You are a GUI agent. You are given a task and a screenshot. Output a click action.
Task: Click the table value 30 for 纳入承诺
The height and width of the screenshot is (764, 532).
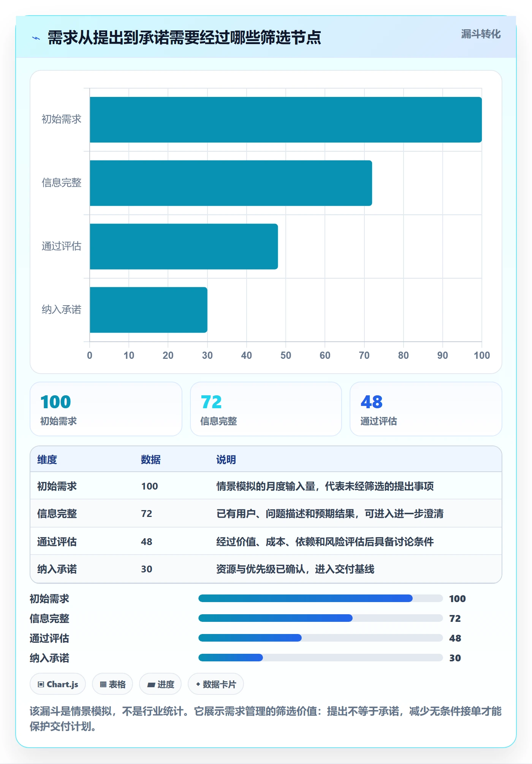147,569
